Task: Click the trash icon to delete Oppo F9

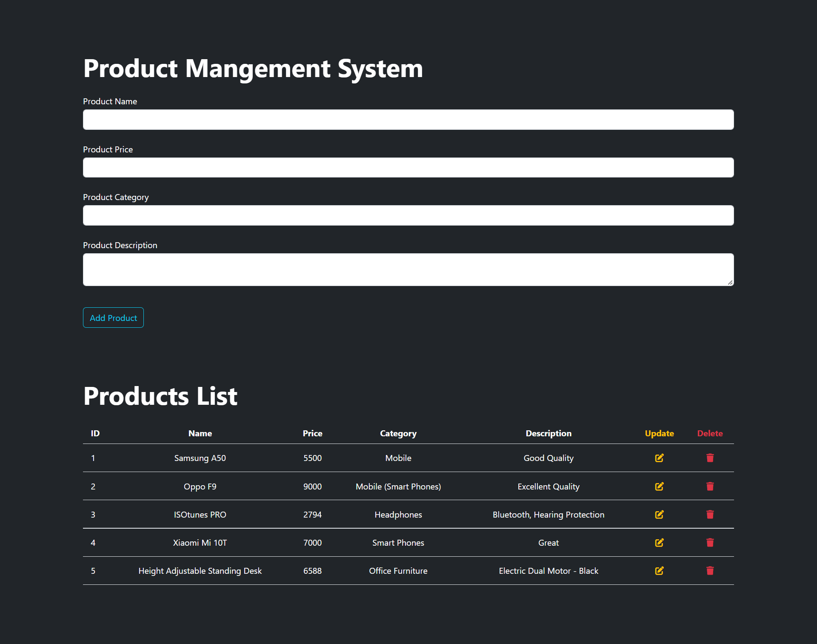Action: pyautogui.click(x=710, y=486)
